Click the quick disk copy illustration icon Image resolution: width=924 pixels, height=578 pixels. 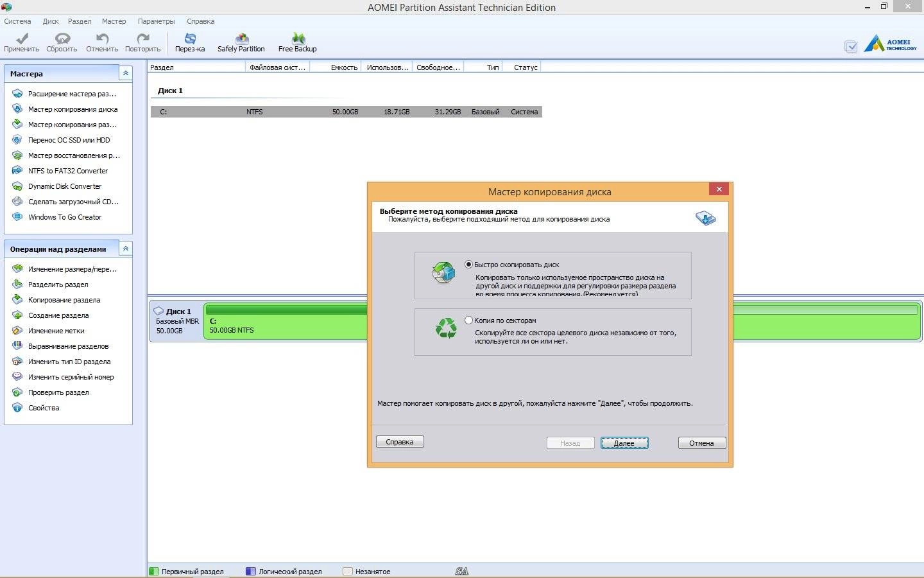(x=444, y=272)
